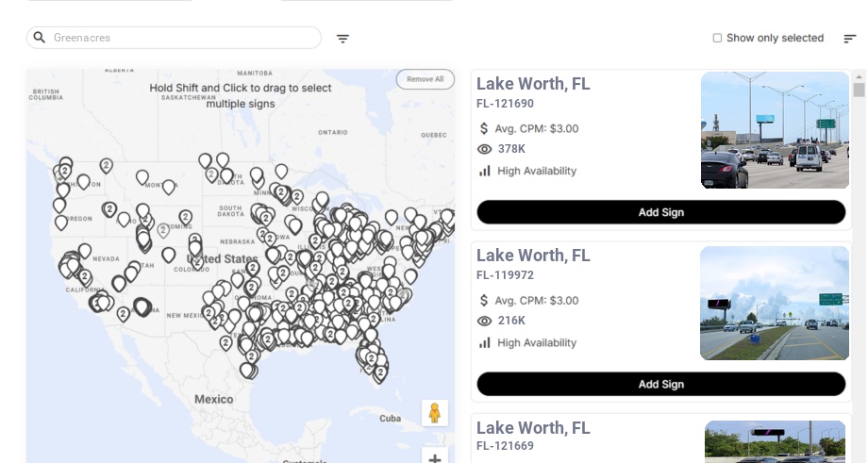Image resolution: width=868 pixels, height=463 pixels.
Task: Open the FL-121669 billboard photo
Action: [x=775, y=441]
